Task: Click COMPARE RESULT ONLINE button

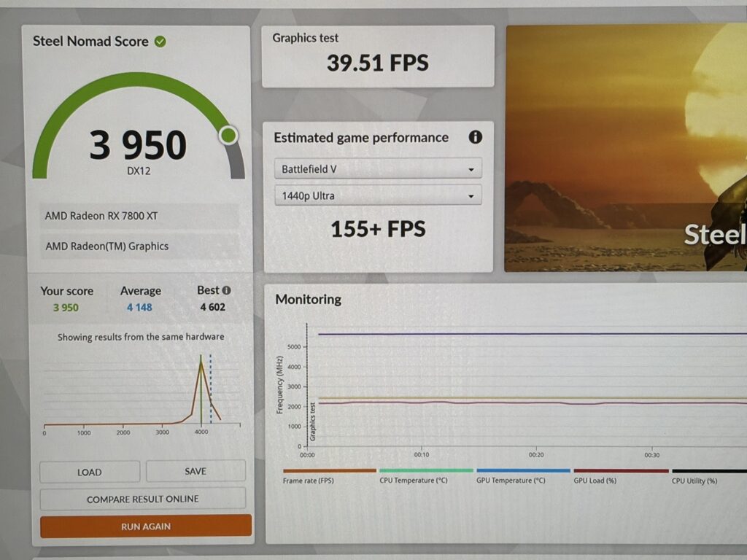Action: coord(143,499)
